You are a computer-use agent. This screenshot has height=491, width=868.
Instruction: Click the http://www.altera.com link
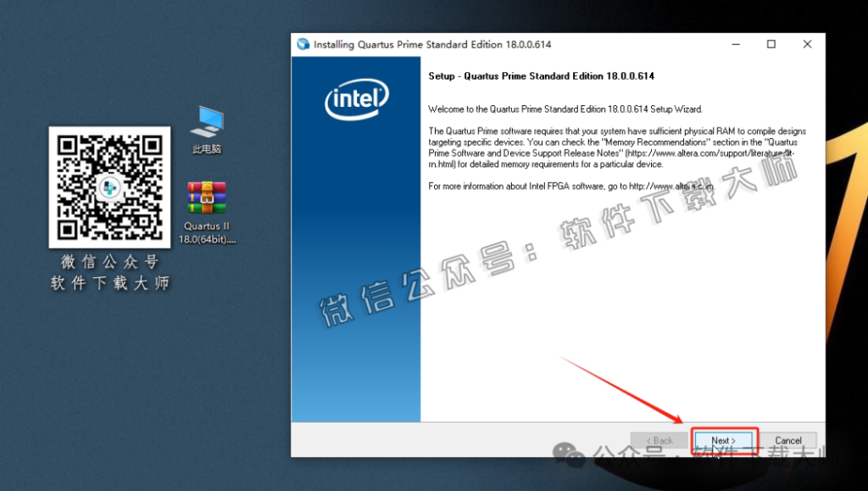674,186
